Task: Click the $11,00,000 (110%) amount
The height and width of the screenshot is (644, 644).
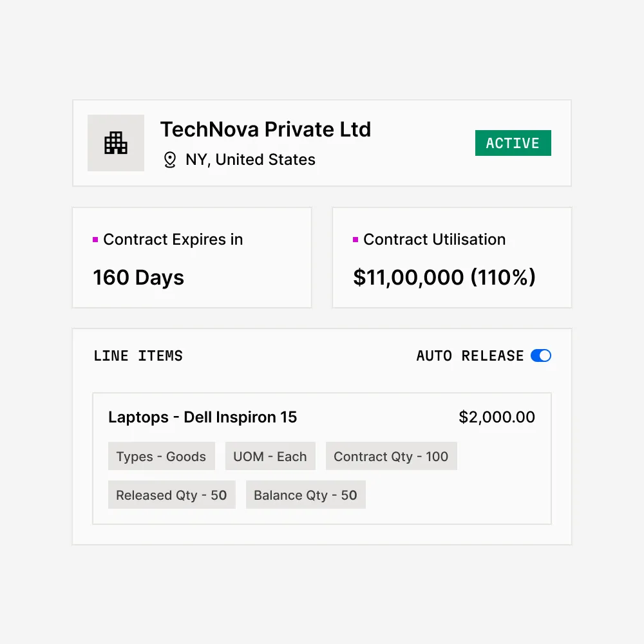Action: [444, 278]
